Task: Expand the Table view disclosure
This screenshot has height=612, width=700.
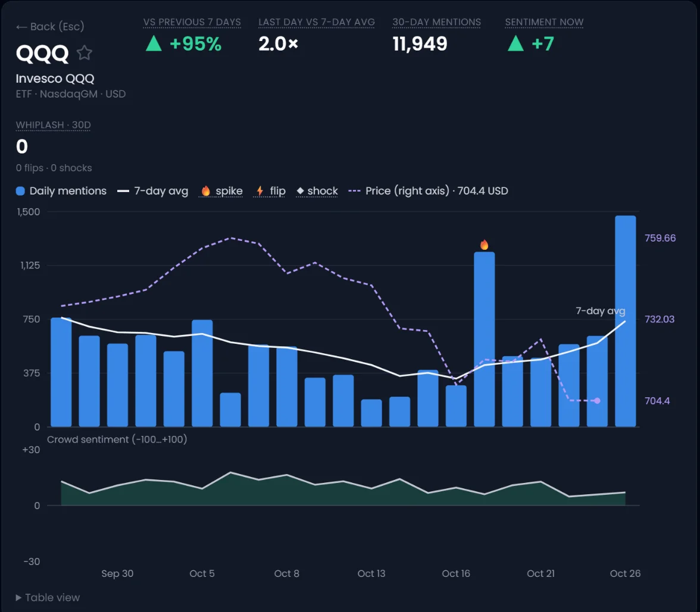Action: (48, 597)
